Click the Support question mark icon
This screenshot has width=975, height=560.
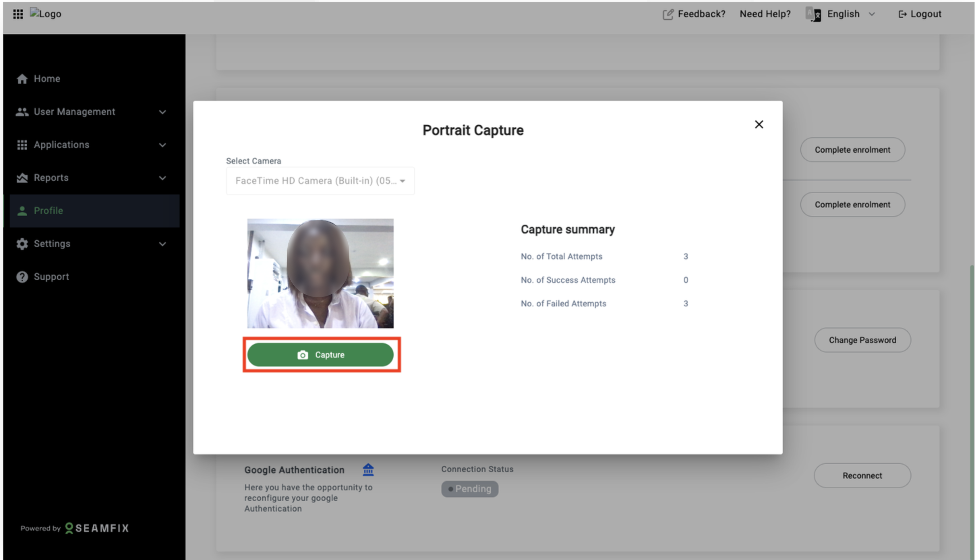[22, 277]
